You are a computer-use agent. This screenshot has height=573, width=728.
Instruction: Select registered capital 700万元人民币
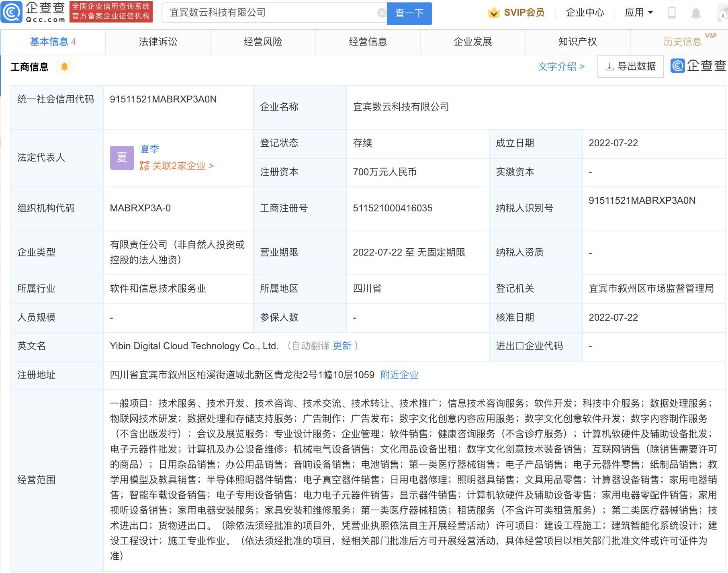tap(385, 172)
